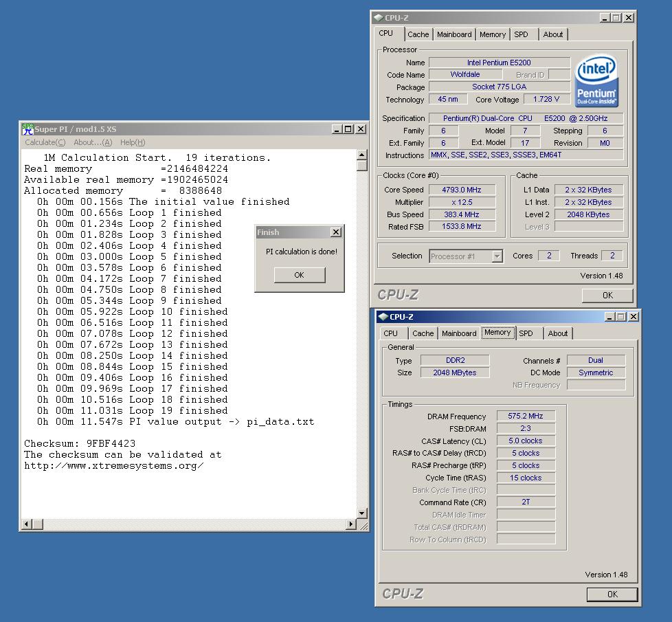672x622 pixels.
Task: Click the DC Mode Symmetric field
Action: tap(596, 373)
